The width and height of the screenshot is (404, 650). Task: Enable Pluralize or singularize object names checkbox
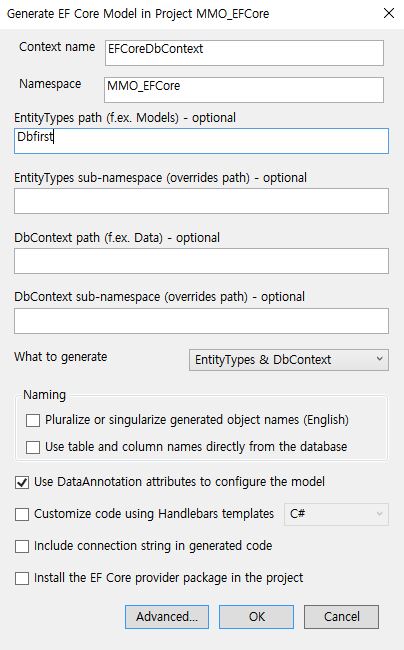[x=33, y=420]
